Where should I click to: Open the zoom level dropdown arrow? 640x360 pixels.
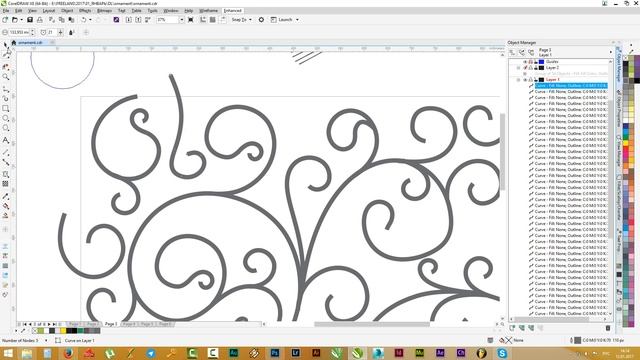[182, 20]
